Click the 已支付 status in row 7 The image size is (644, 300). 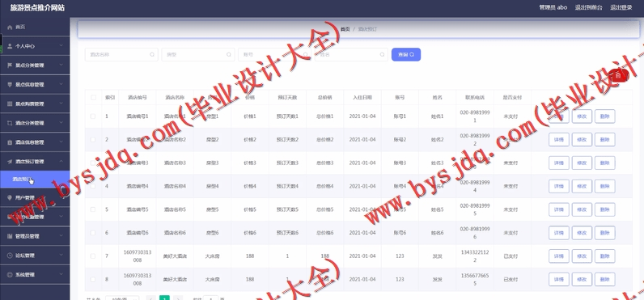(511, 256)
